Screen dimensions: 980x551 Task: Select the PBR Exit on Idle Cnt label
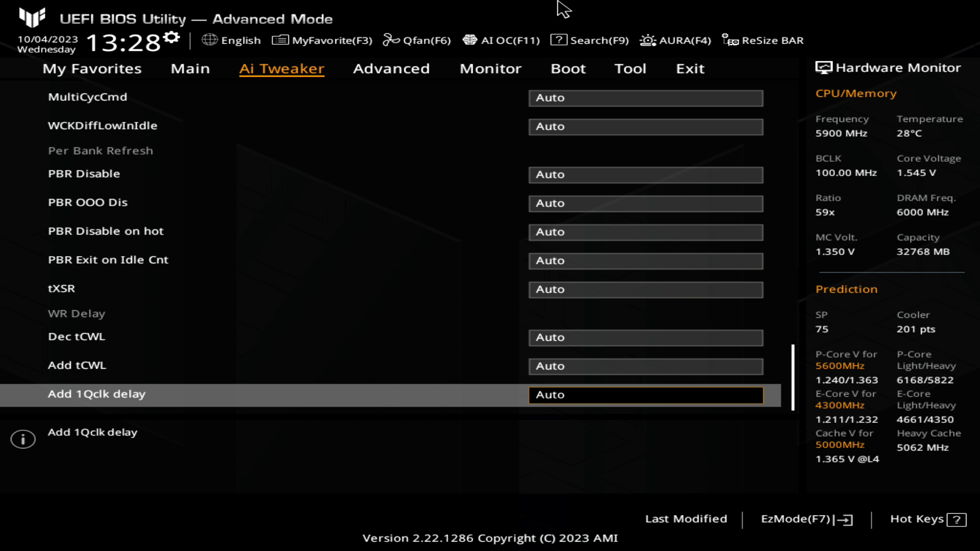[108, 260]
